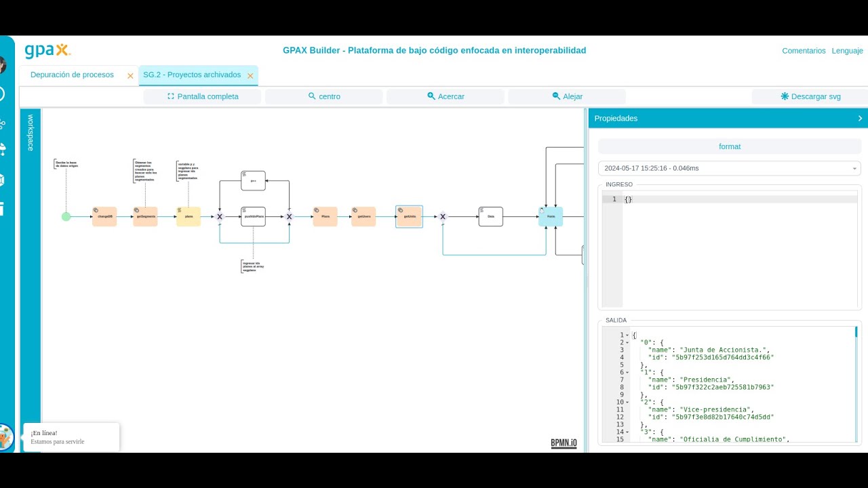Viewport: 868px width, 488px height.
Task: Select the pushIdsPlans task node
Action: point(254,217)
